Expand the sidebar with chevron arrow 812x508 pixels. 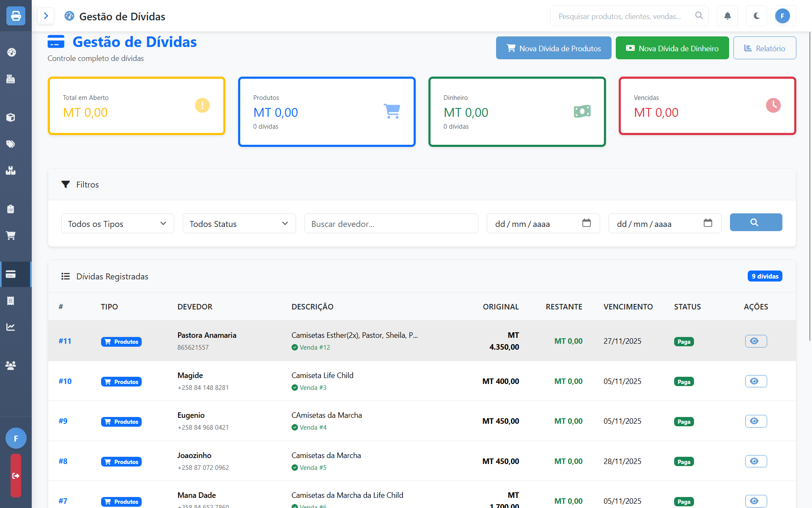46,16
